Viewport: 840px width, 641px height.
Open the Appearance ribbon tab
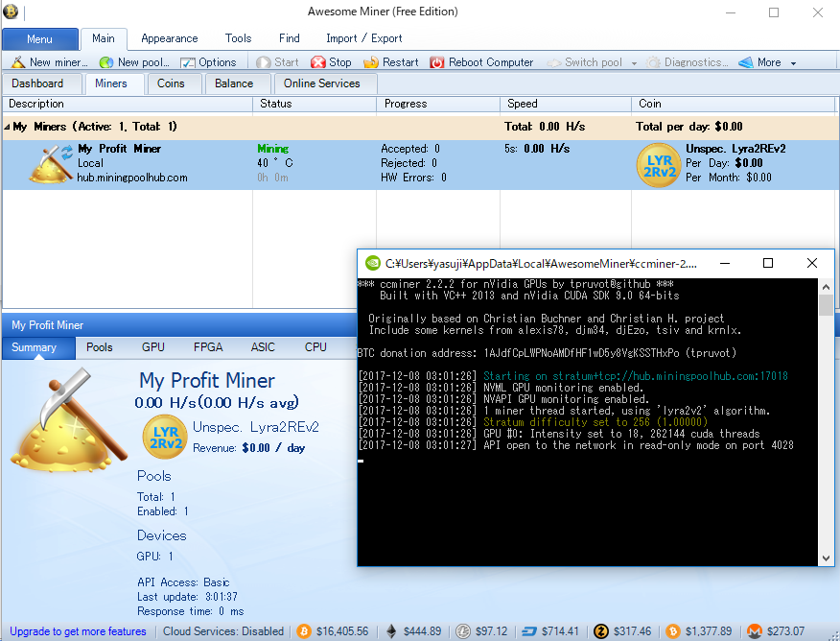(x=170, y=38)
